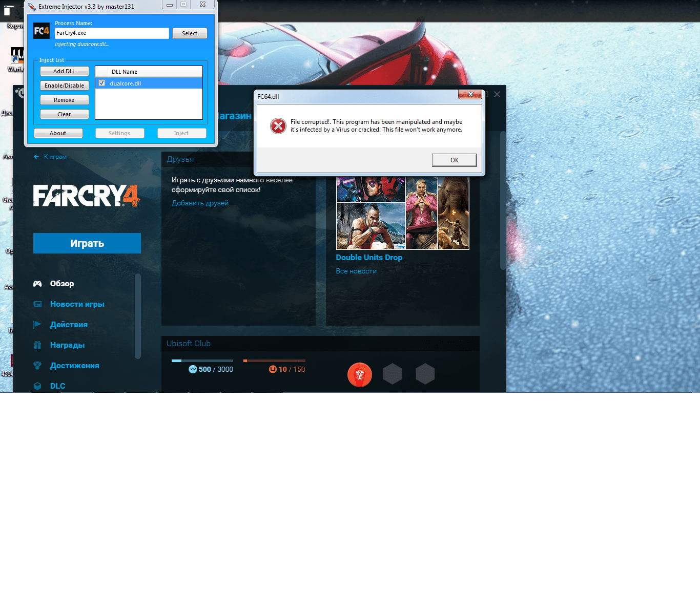Open the Действия section
Viewport: 700px width, 594px height.
[69, 325]
